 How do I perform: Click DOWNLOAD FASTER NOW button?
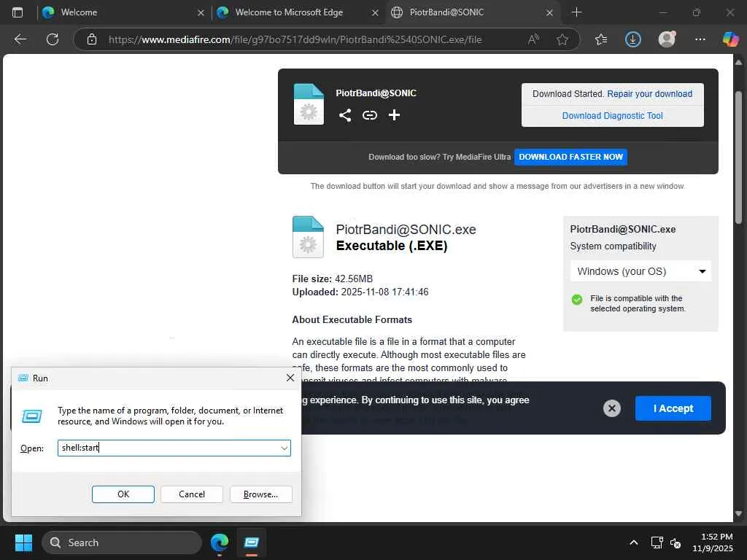570,157
